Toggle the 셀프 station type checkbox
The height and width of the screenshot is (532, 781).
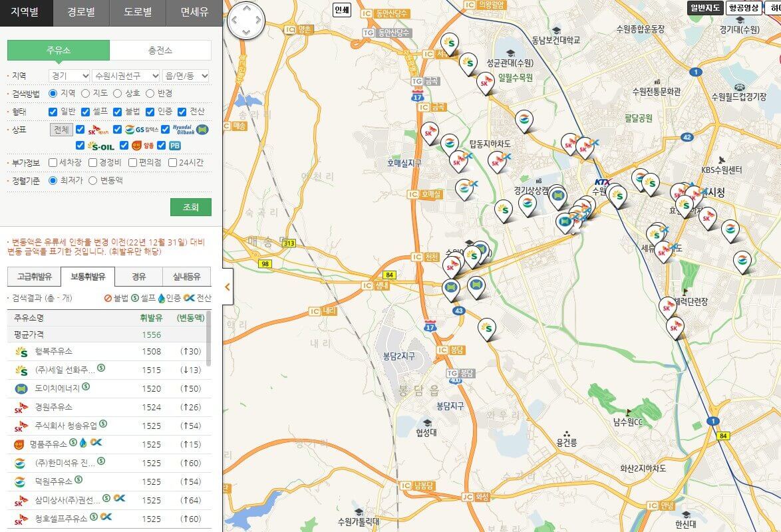[x=86, y=112]
